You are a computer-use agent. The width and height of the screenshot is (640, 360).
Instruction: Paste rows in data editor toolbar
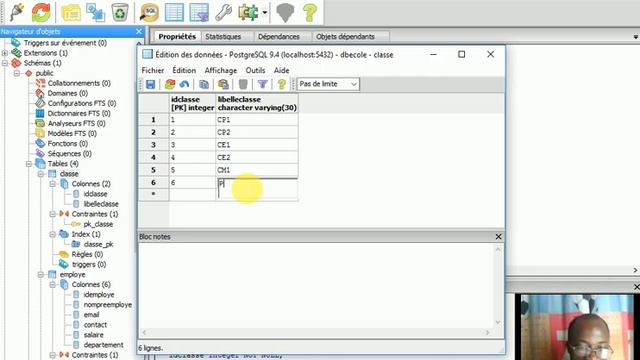click(223, 84)
